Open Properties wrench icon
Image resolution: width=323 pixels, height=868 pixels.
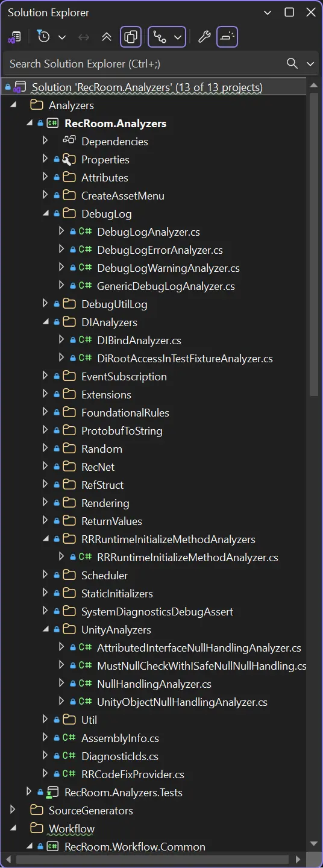click(204, 37)
